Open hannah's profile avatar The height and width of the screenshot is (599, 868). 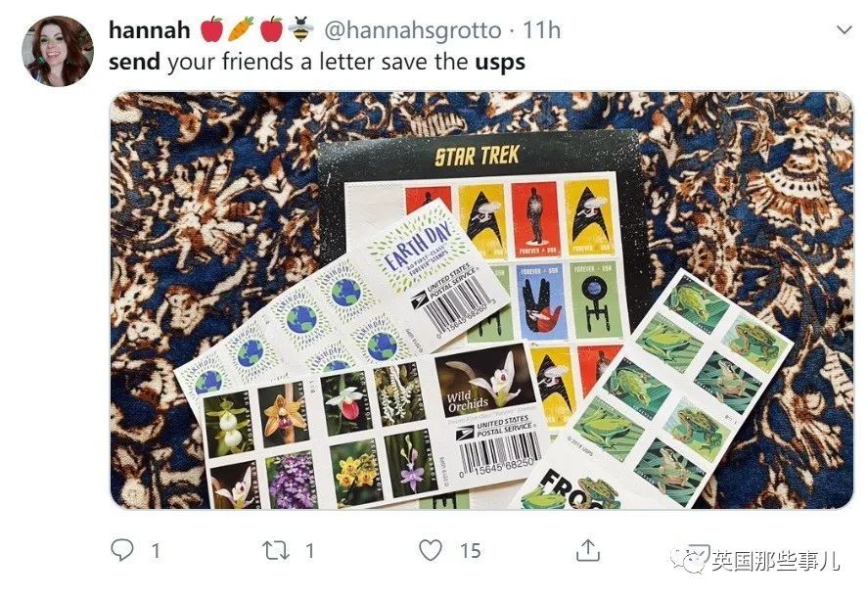tap(58, 51)
